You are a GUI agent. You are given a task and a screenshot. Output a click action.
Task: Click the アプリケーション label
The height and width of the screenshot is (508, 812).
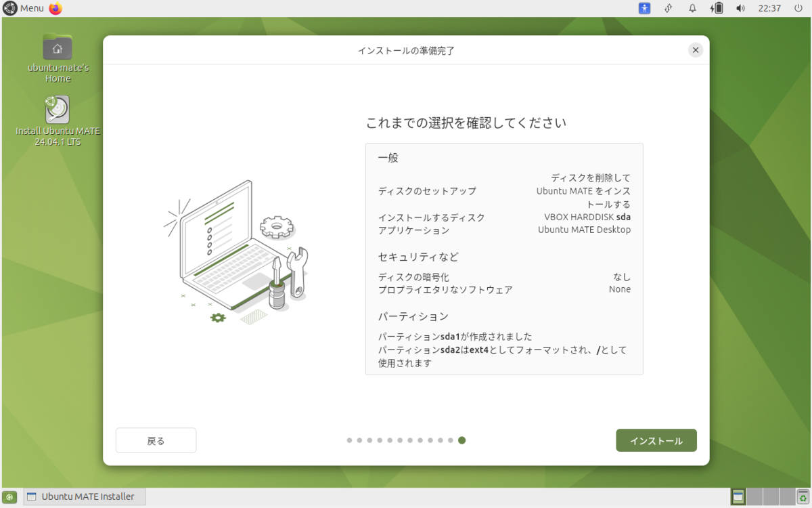click(x=413, y=230)
